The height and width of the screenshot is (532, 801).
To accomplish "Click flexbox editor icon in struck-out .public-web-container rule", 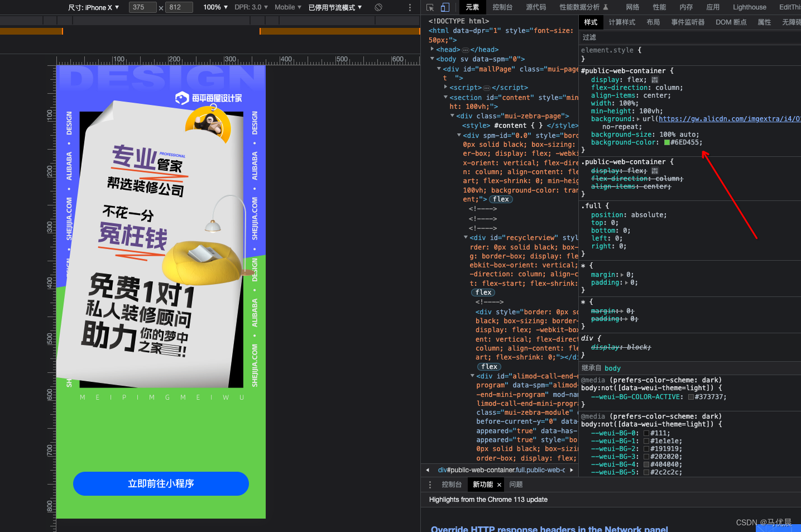I will pos(655,171).
